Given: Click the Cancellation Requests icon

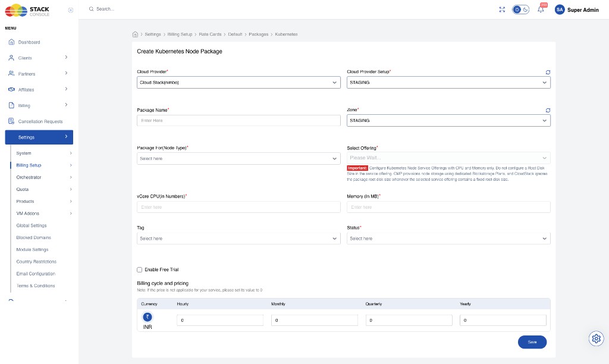Looking at the screenshot, I should click(x=11, y=121).
